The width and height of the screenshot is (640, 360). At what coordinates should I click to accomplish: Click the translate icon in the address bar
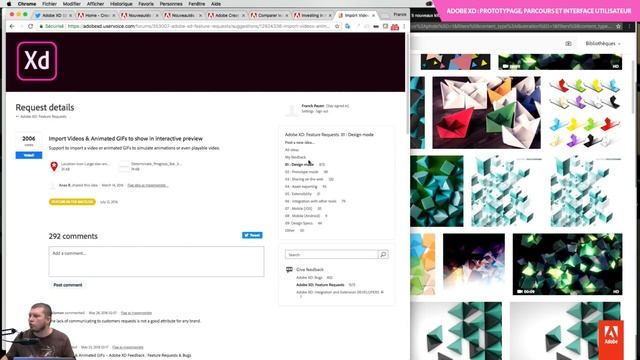(x=347, y=26)
